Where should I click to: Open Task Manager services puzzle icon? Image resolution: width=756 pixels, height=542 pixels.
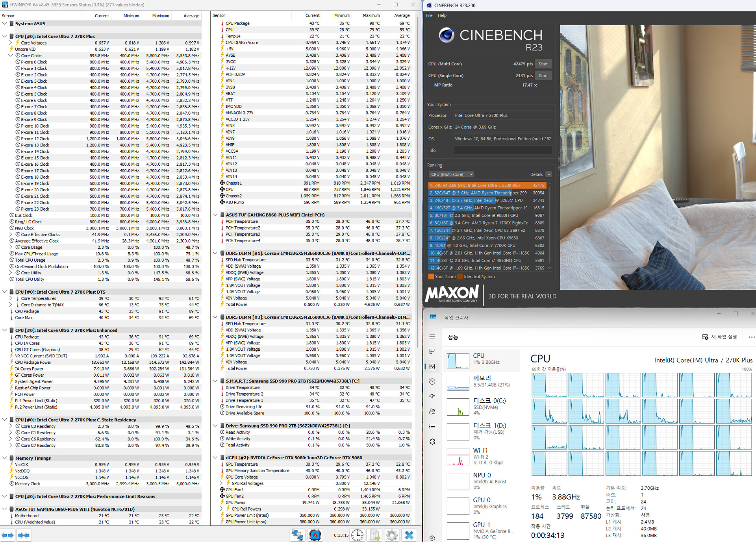432,442
